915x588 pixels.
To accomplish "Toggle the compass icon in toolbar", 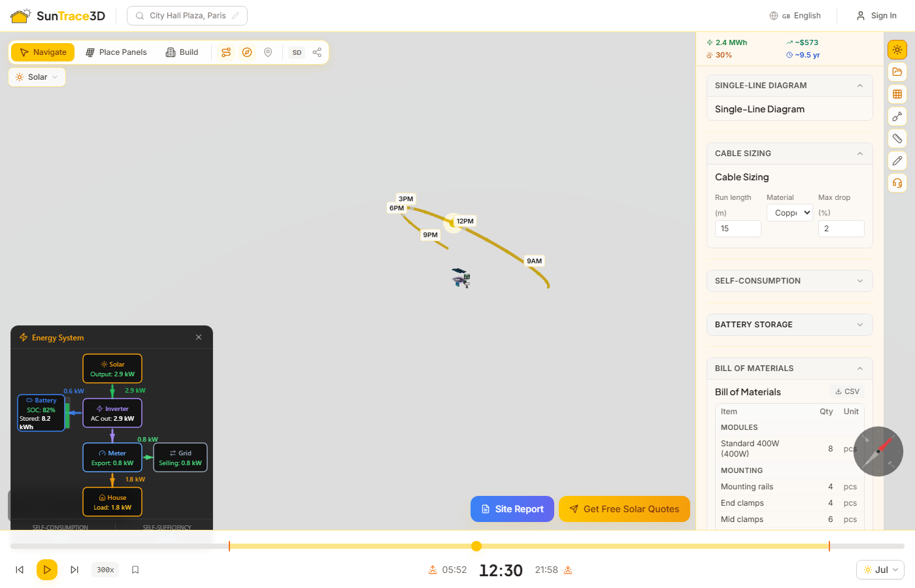I will point(247,52).
